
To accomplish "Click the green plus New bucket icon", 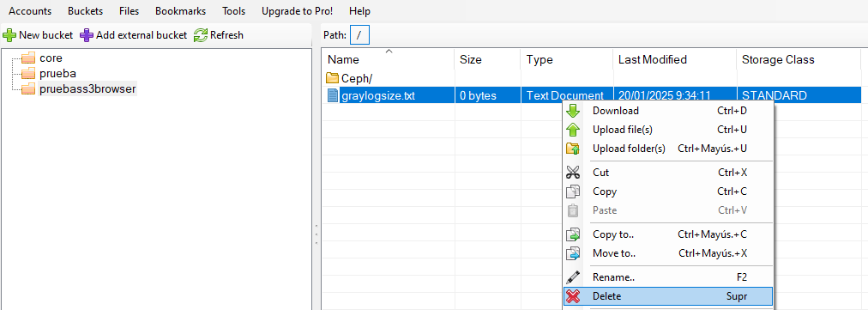I will pos(9,35).
